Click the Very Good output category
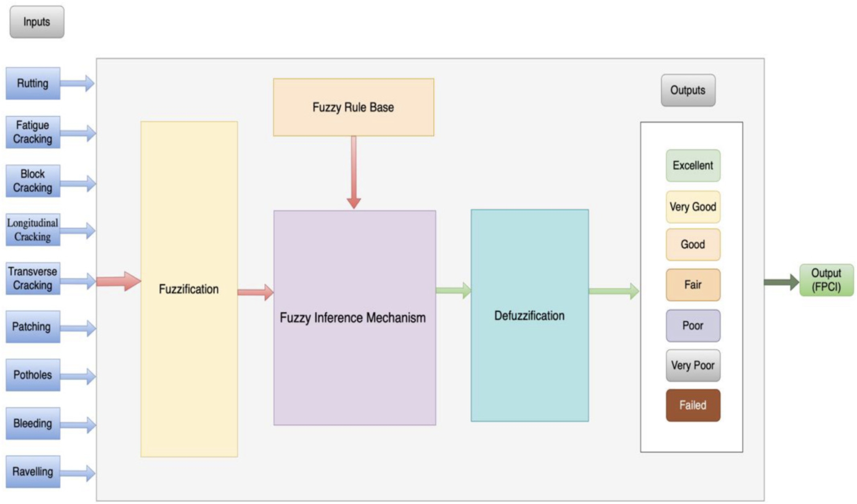 coord(693,207)
